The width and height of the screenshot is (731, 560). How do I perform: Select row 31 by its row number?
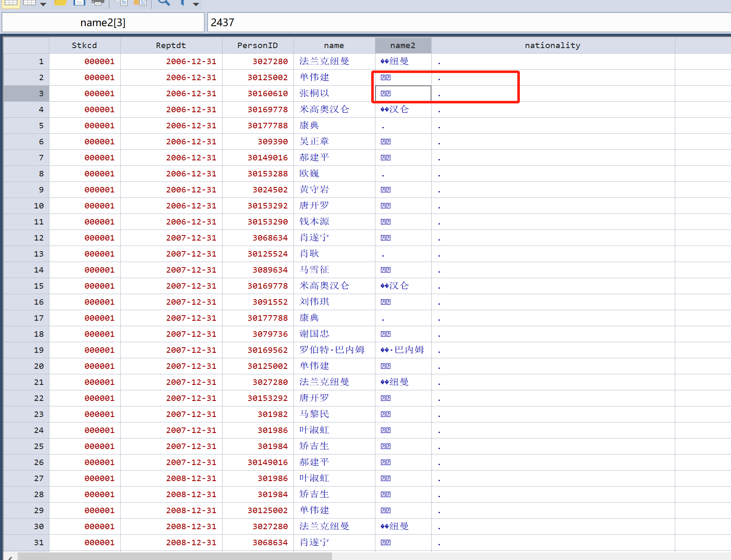tap(26, 543)
